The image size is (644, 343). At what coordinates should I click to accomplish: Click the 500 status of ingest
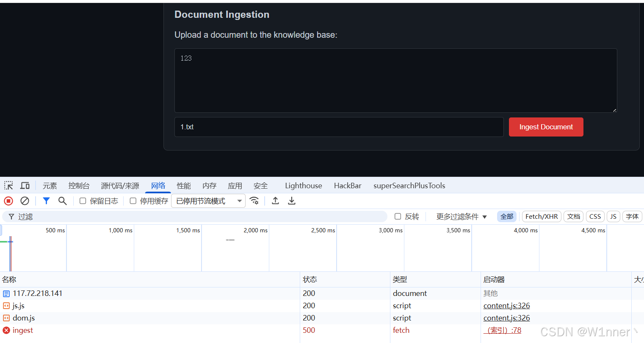point(309,330)
